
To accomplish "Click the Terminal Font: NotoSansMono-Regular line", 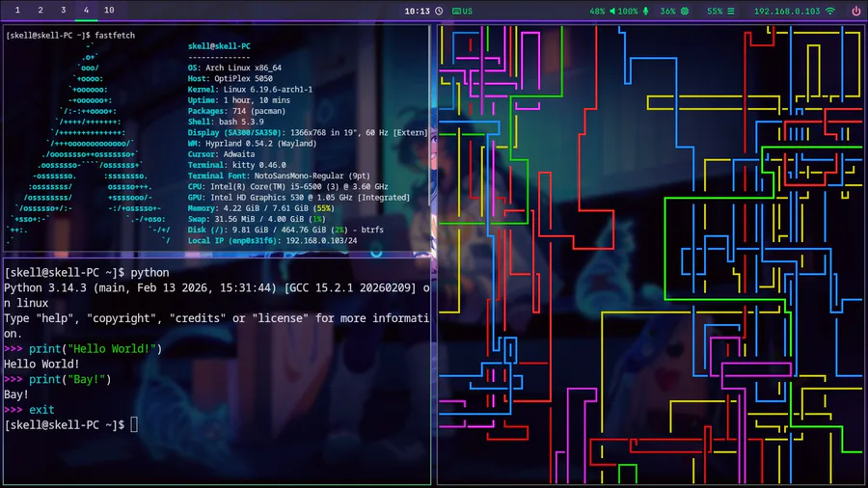I will click(279, 176).
